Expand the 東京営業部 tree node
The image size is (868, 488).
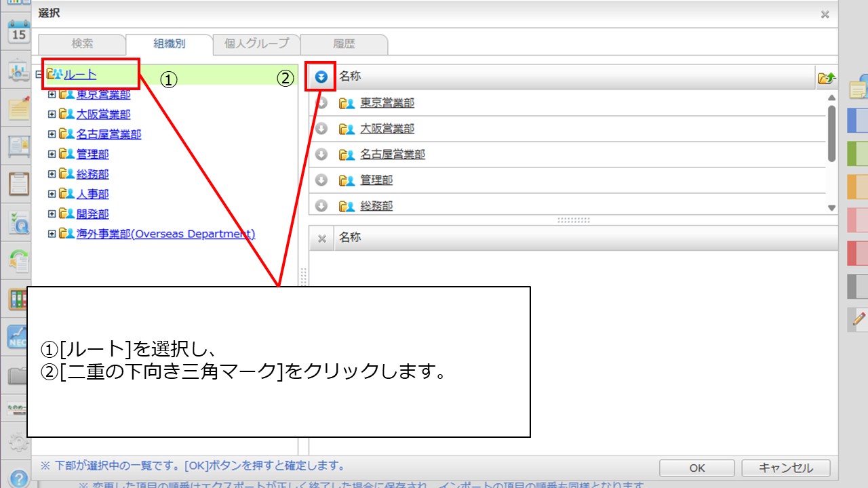52,95
